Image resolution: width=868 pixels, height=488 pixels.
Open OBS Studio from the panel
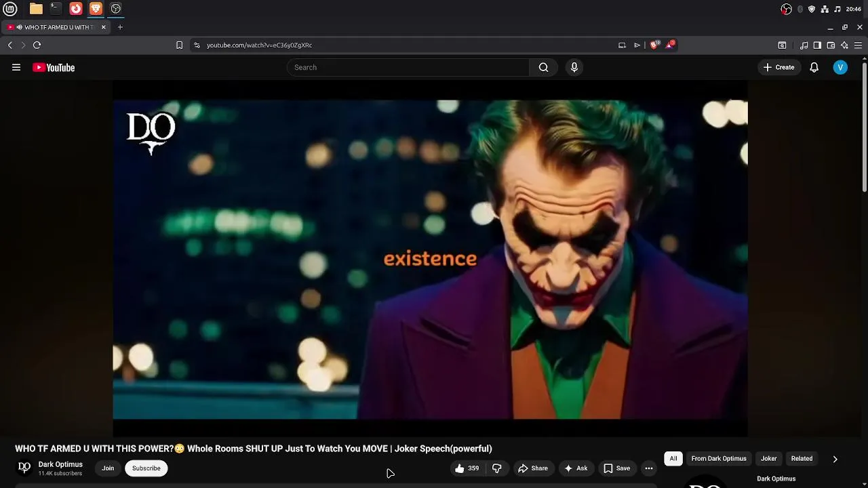[116, 9]
